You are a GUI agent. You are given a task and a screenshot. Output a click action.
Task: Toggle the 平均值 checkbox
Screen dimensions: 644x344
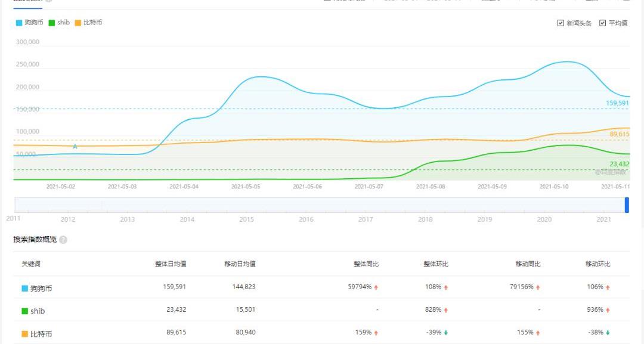pyautogui.click(x=603, y=23)
